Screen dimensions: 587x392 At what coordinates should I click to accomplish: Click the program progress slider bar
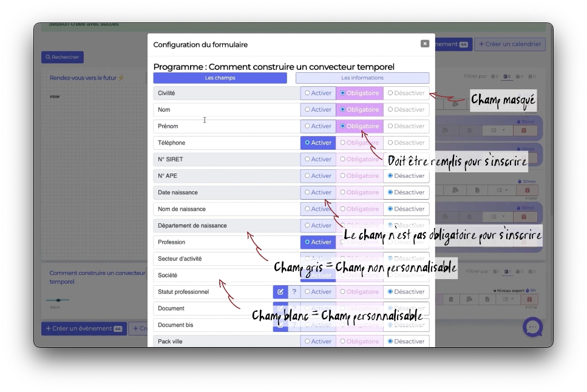(58, 300)
